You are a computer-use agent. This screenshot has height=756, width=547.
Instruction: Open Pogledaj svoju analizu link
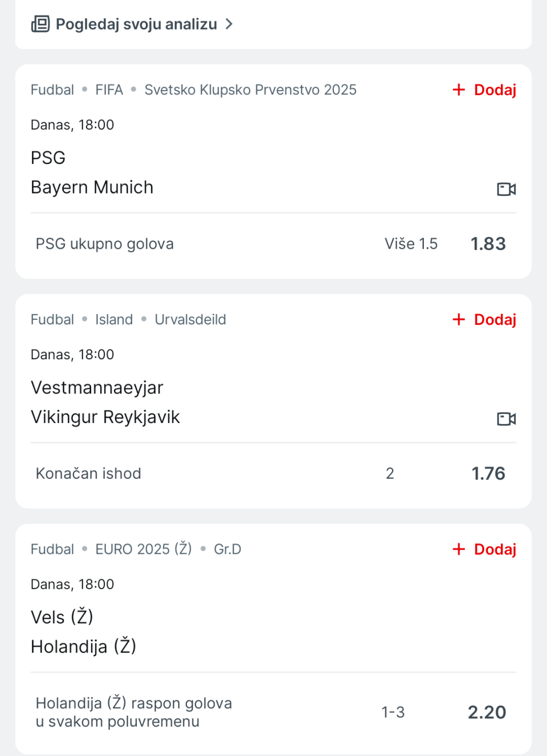[136, 24]
